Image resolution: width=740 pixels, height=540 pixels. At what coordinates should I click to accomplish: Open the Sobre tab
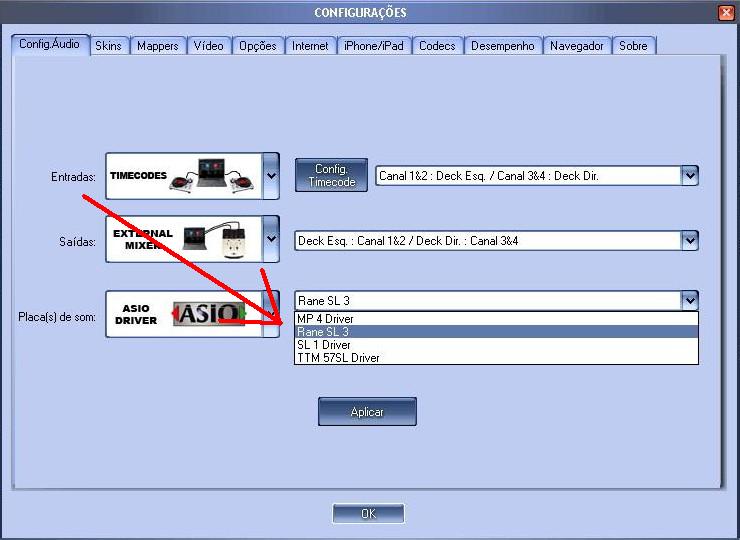(x=634, y=46)
